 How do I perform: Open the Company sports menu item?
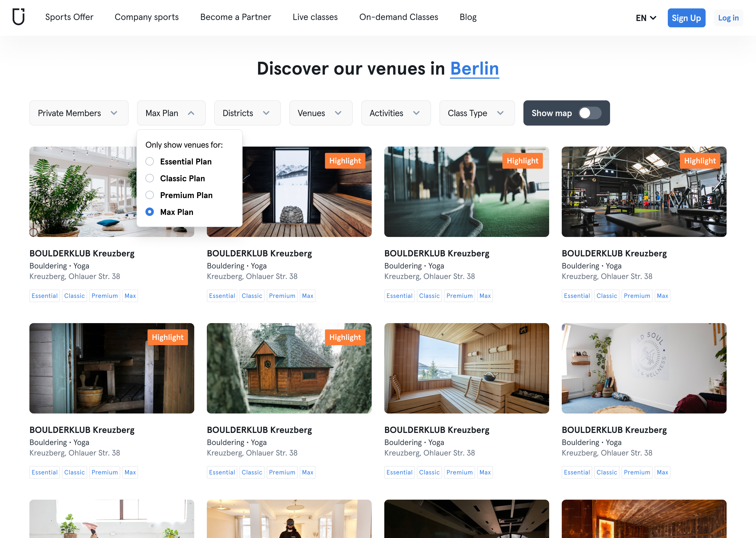click(147, 17)
